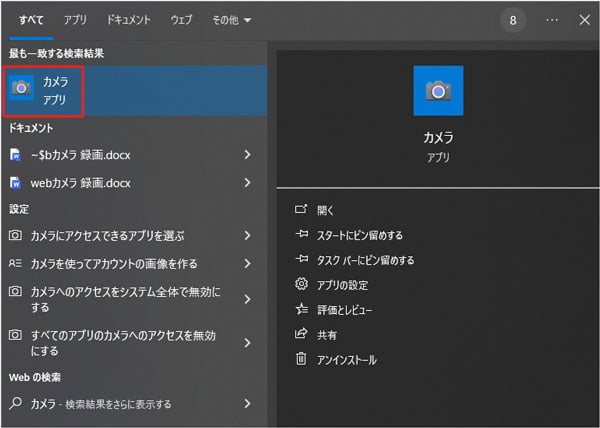Expand arrow for すべてのアプリのカメラへのアクセスを無効にする
600x428 pixels.
[x=248, y=343]
